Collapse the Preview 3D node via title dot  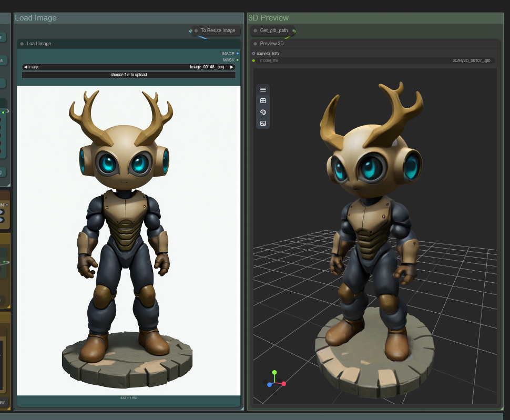[255, 44]
